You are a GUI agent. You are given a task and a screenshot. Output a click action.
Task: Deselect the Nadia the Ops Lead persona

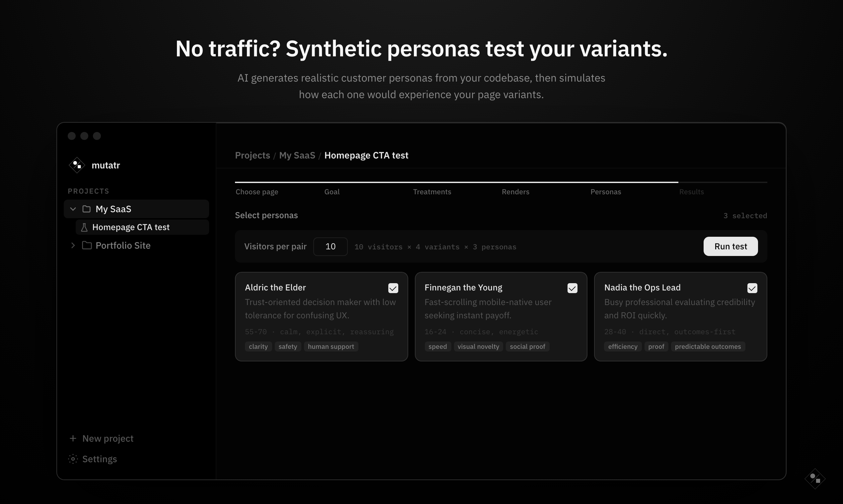tap(752, 288)
